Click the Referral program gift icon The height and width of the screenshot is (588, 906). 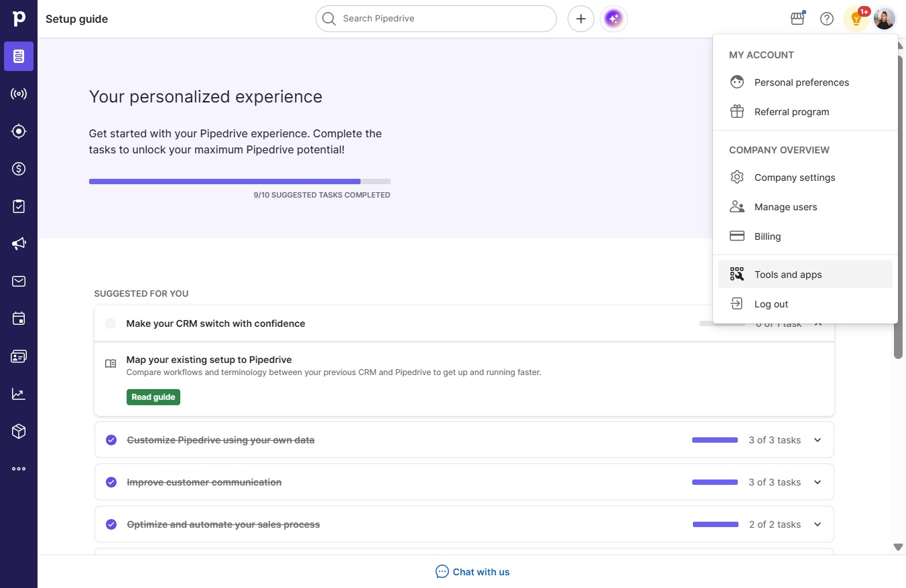[x=737, y=112]
